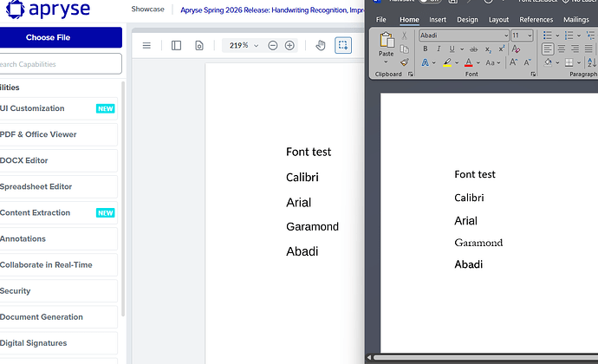
Task: Open font color dropdown arrow
Action: click(x=478, y=63)
